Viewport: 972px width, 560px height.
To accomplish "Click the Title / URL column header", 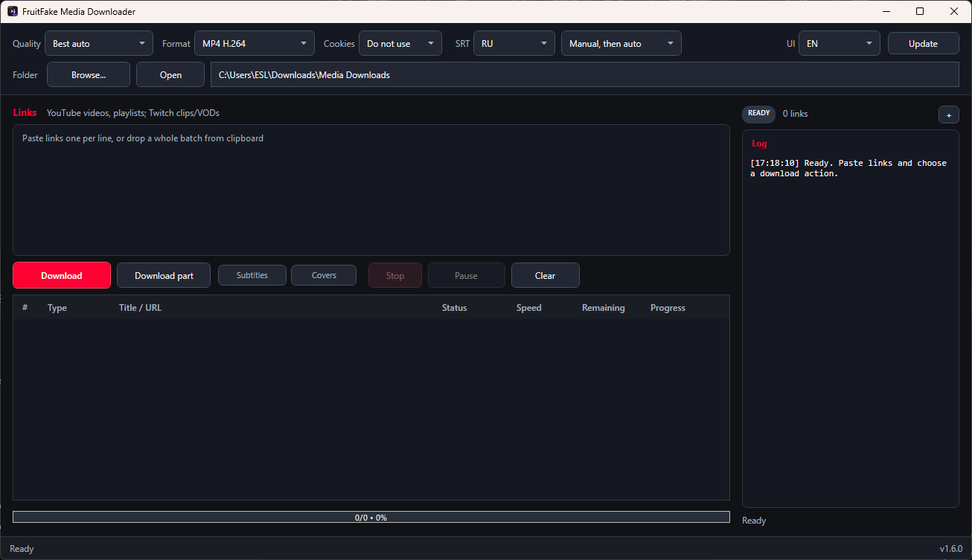I will point(140,307).
